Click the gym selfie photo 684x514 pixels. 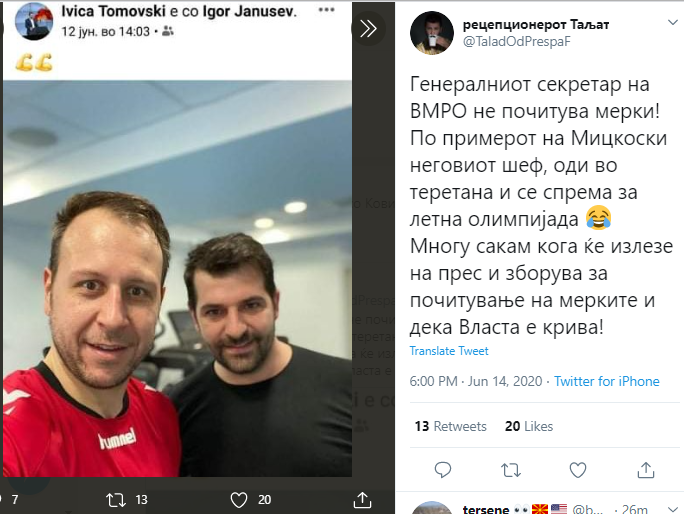coord(178,278)
